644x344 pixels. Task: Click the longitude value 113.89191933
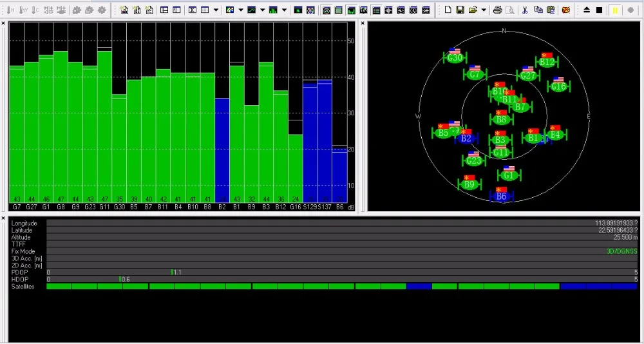coord(614,223)
